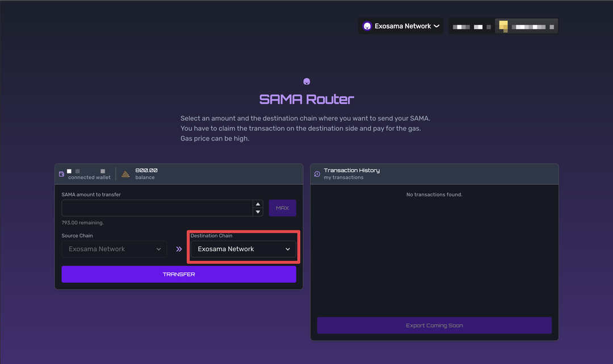Click the MAX button
613x364 pixels.
[282, 208]
